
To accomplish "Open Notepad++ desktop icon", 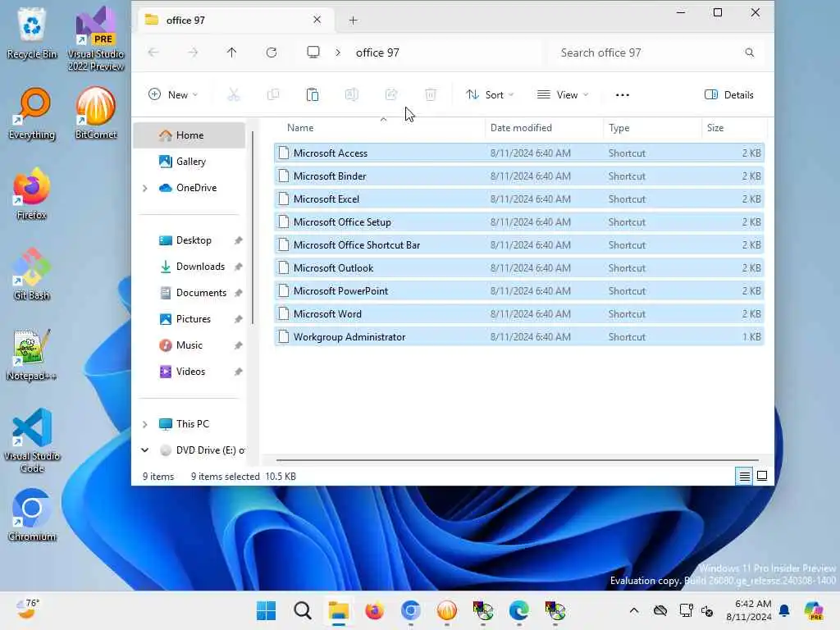I will point(32,354).
